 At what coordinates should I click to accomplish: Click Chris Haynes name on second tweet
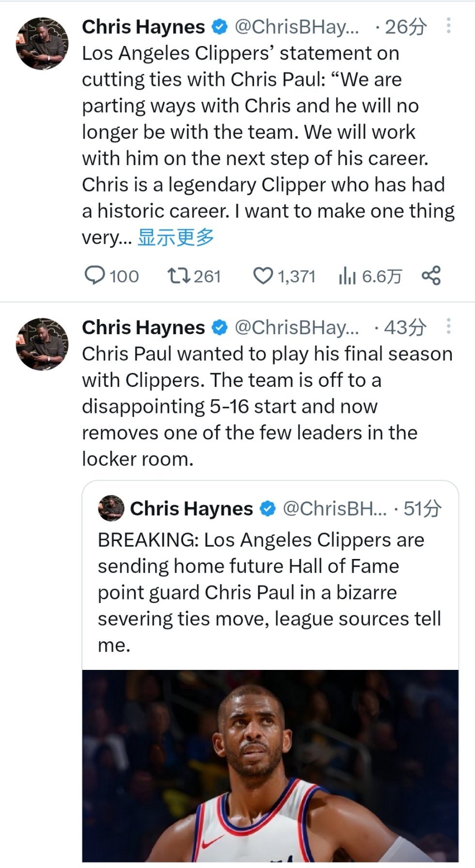click(143, 328)
